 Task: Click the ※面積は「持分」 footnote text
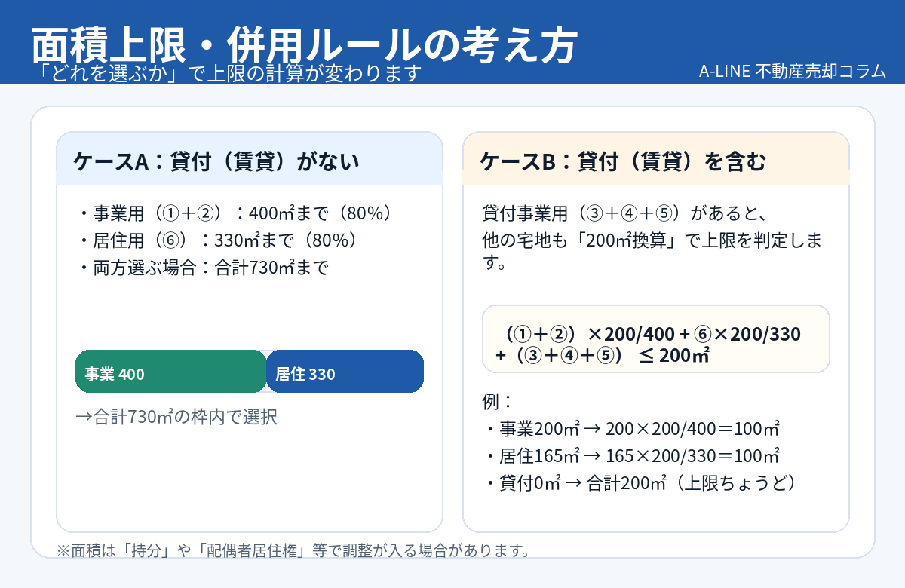(x=294, y=550)
